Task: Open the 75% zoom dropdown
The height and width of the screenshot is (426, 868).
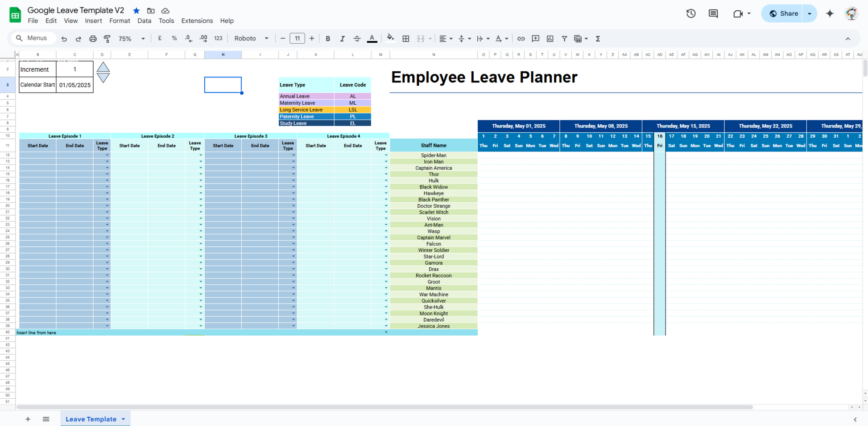Action: pyautogui.click(x=132, y=39)
